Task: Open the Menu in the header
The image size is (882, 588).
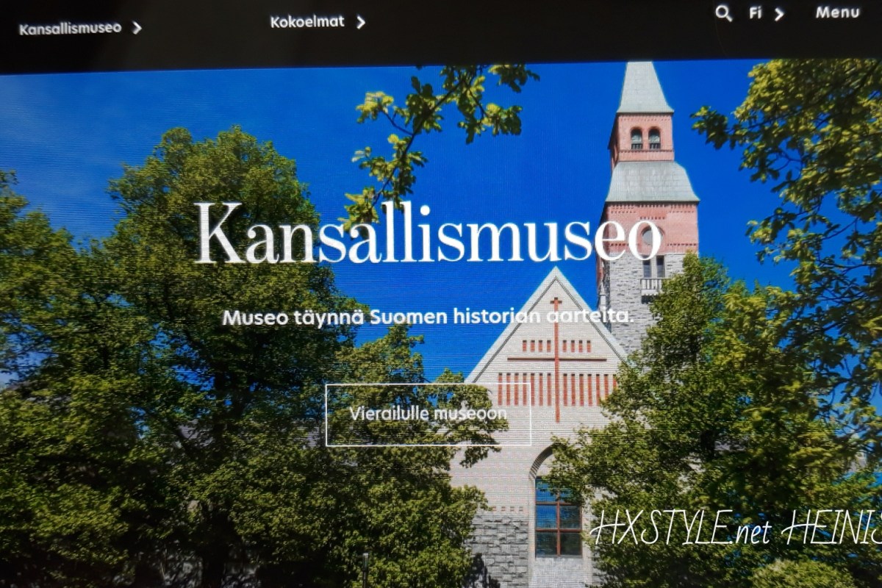Action: [x=837, y=12]
